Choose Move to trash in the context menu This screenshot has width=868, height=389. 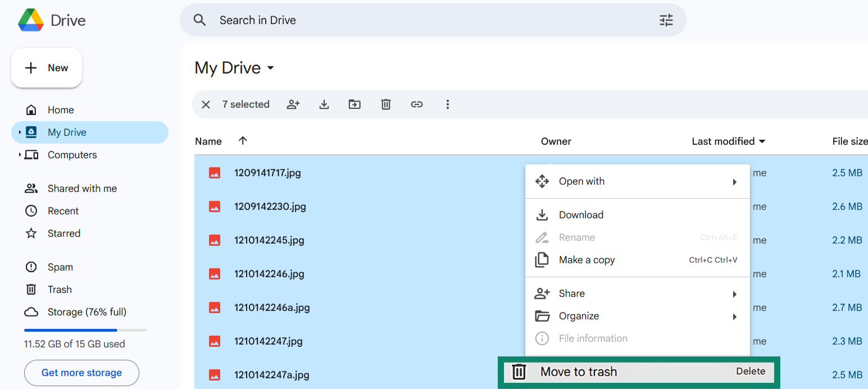point(579,371)
